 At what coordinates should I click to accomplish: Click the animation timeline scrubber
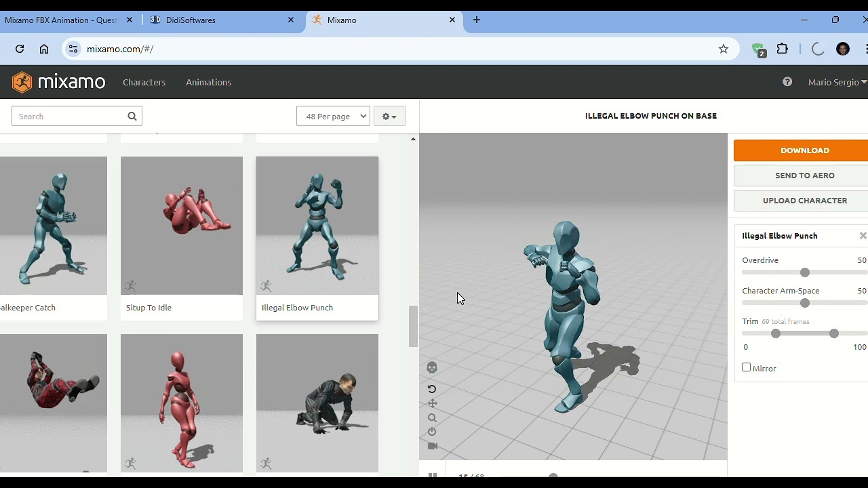click(553, 476)
